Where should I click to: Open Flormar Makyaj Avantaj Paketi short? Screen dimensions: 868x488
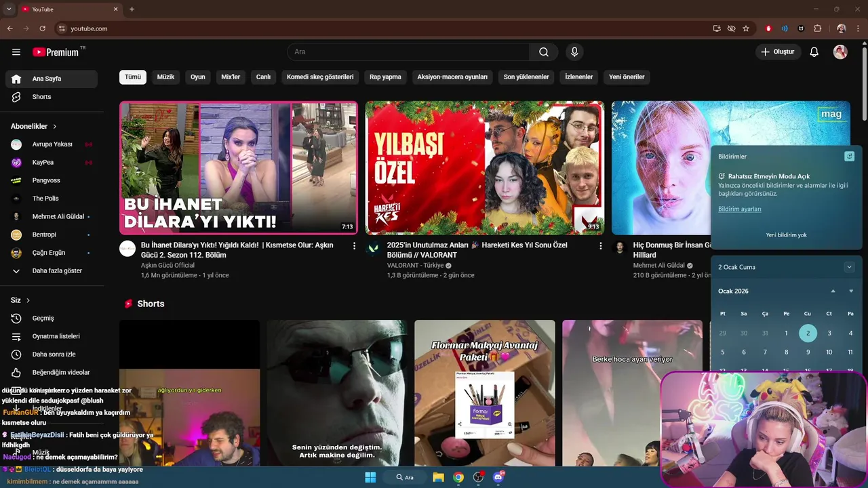click(485, 393)
